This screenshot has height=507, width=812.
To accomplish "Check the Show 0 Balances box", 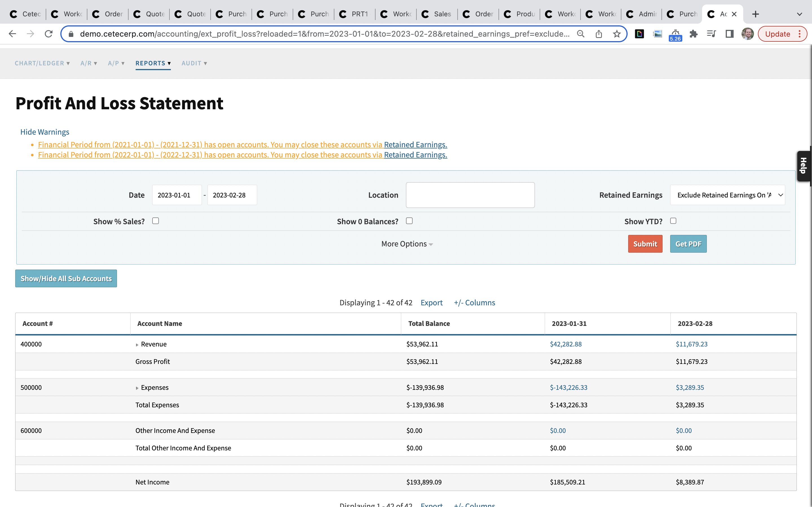I will (409, 221).
